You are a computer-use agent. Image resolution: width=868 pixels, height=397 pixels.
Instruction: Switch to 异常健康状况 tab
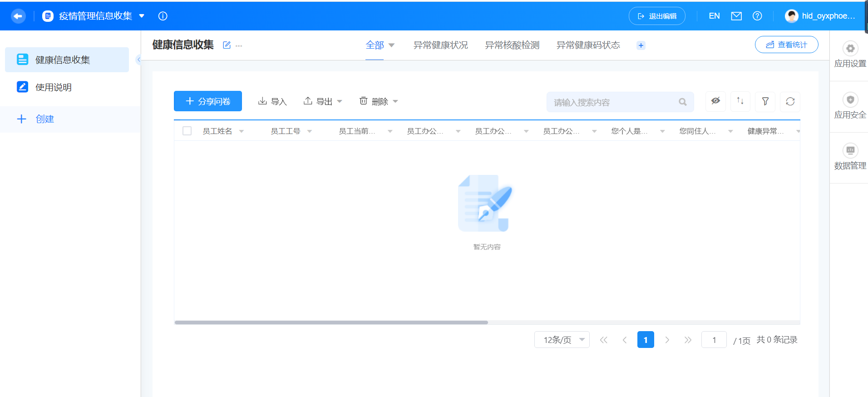click(440, 45)
